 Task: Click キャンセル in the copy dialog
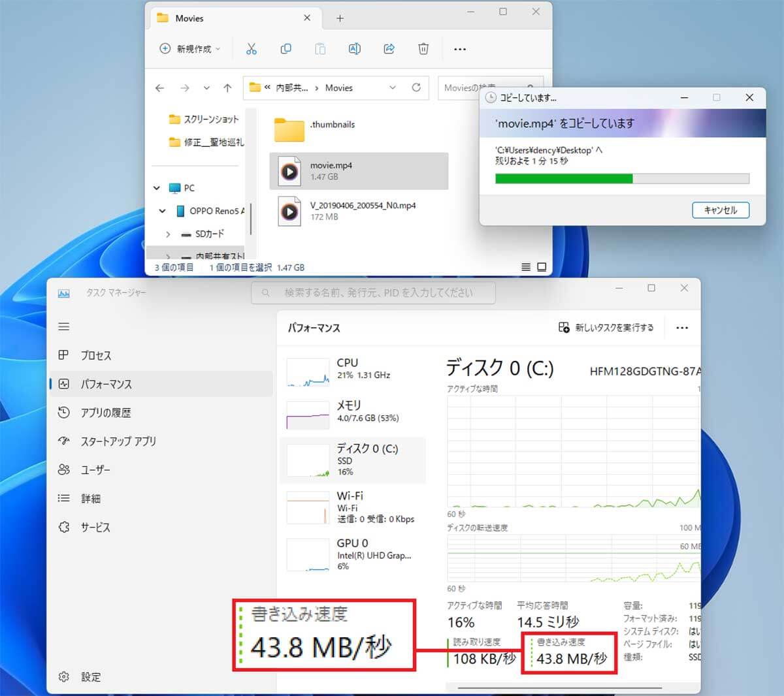(x=721, y=210)
